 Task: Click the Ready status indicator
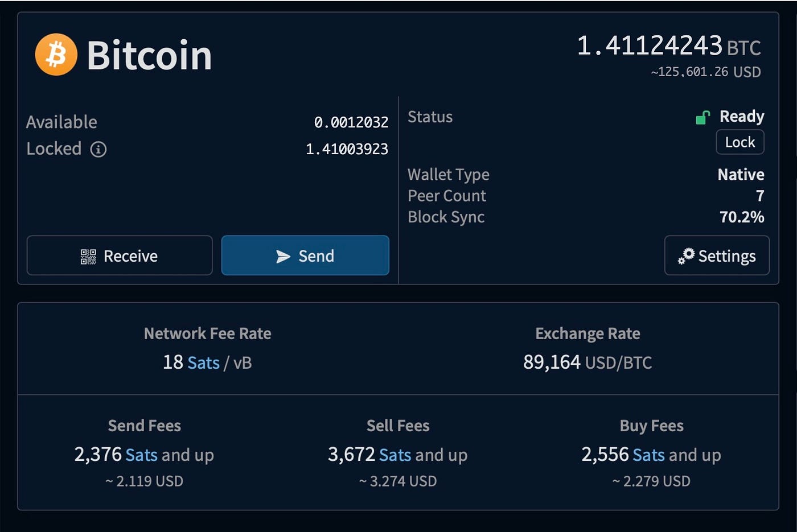point(741,117)
